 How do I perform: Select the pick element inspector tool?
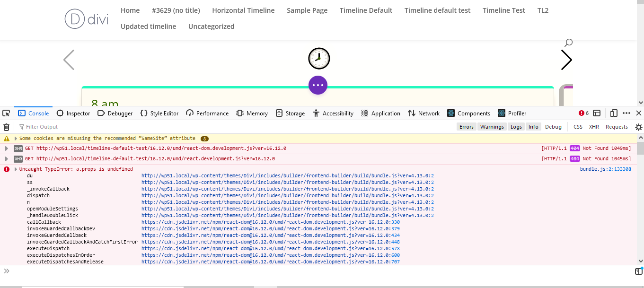point(6,113)
